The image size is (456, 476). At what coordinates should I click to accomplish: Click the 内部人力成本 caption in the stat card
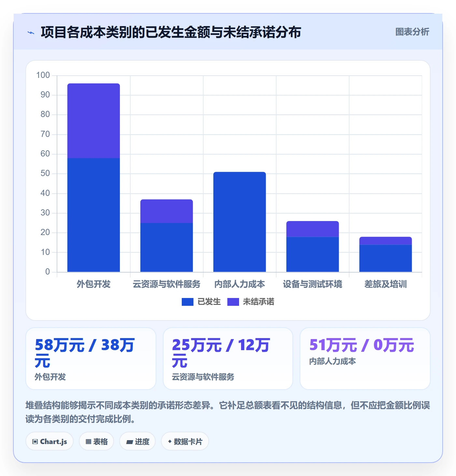click(333, 361)
